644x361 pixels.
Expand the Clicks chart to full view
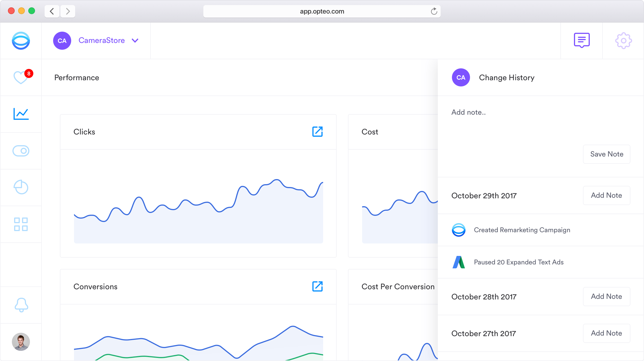tap(317, 132)
